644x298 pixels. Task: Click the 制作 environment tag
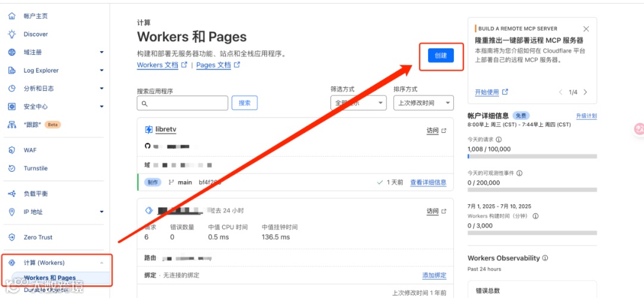[x=153, y=182]
